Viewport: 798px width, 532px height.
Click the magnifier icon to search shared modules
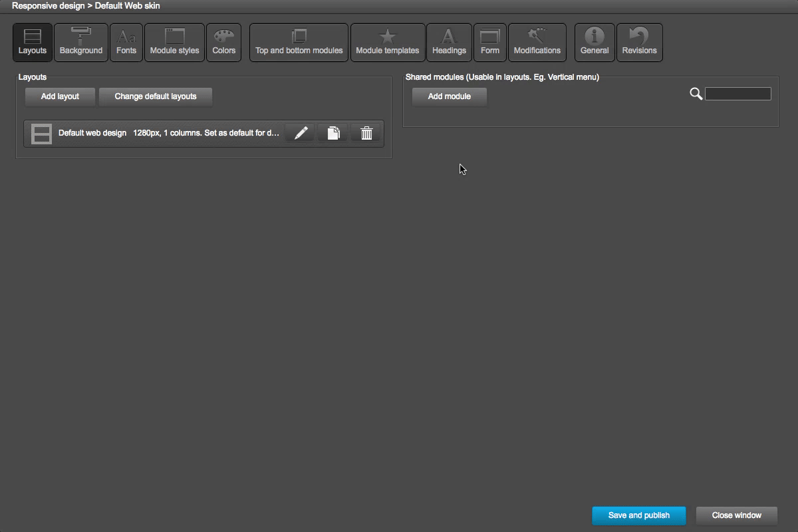(696, 94)
